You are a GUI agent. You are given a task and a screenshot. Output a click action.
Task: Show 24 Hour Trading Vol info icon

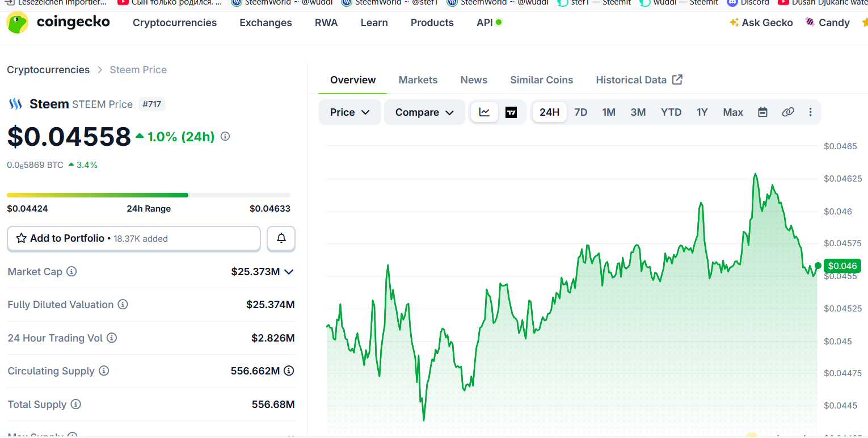(112, 338)
